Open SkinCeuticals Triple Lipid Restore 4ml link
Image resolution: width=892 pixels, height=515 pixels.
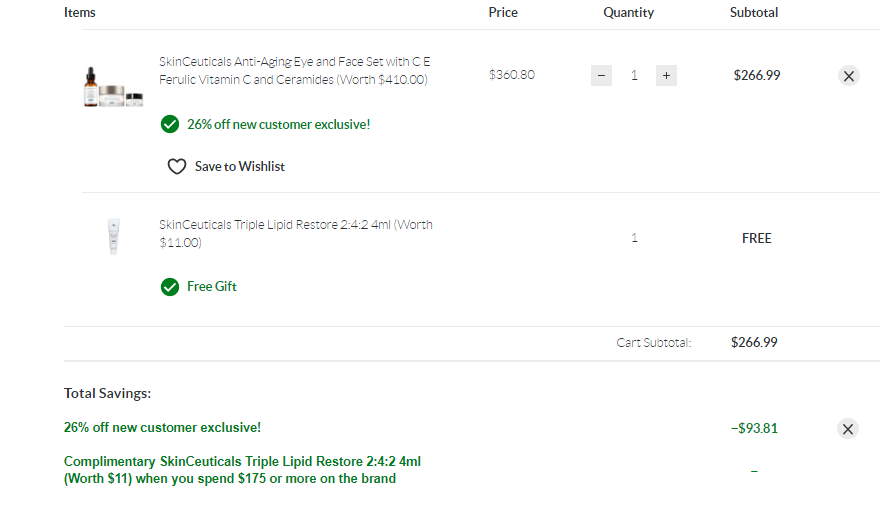[295, 233]
